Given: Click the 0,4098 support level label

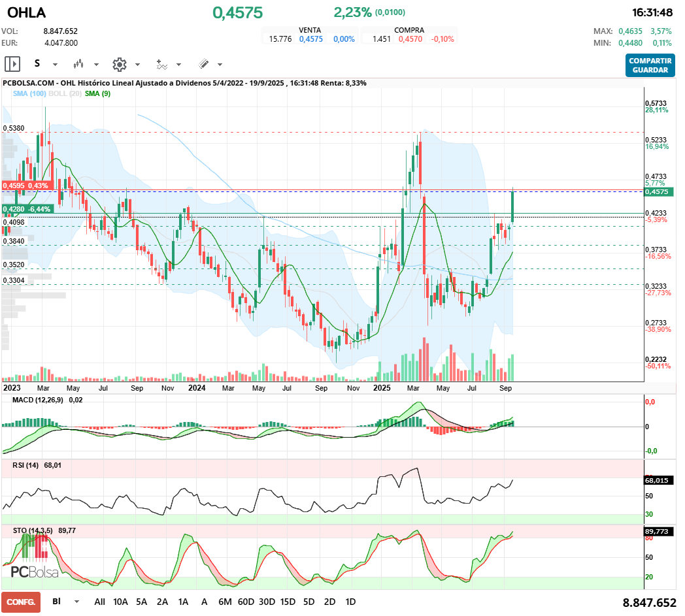Looking at the screenshot, I should 14,222.
